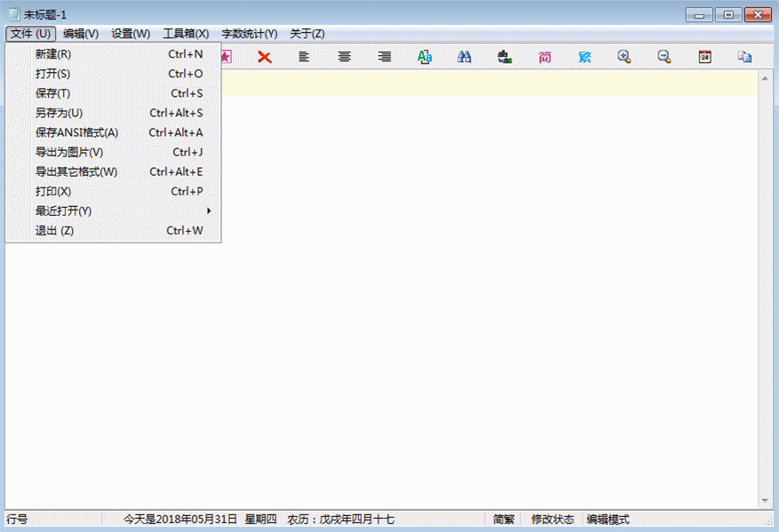The width and height of the screenshot is (779, 532).
Task: Choose 打开(S) from the file menu
Action: (114, 74)
